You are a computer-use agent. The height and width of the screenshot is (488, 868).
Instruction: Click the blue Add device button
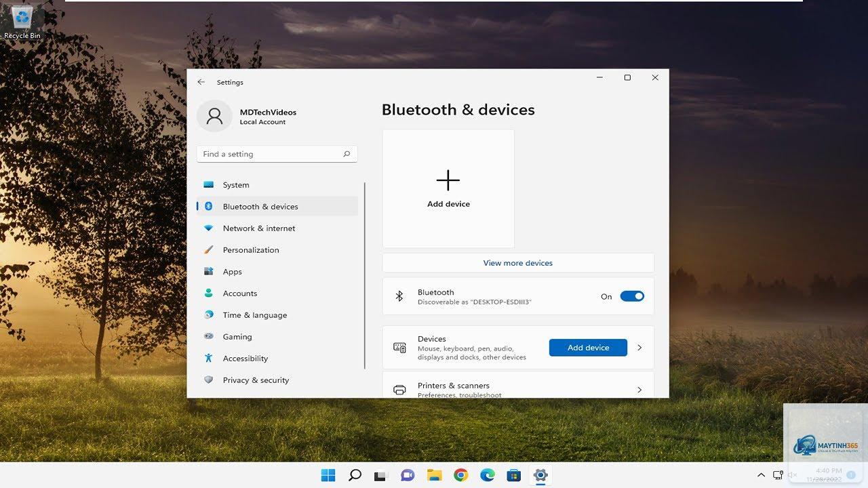click(x=588, y=348)
